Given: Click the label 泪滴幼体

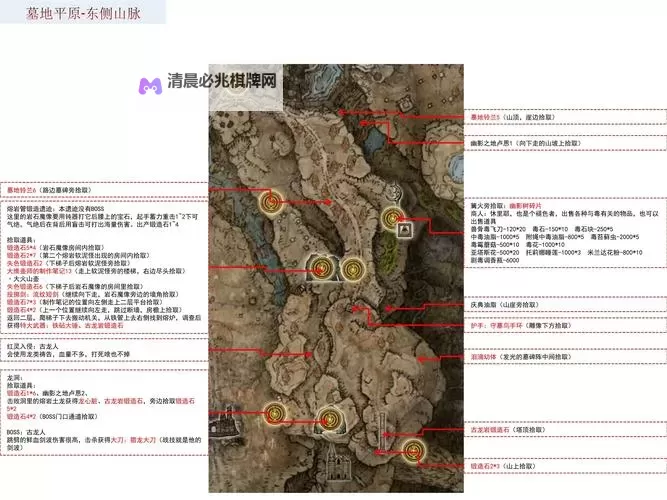Looking at the screenshot, I should (x=483, y=357).
